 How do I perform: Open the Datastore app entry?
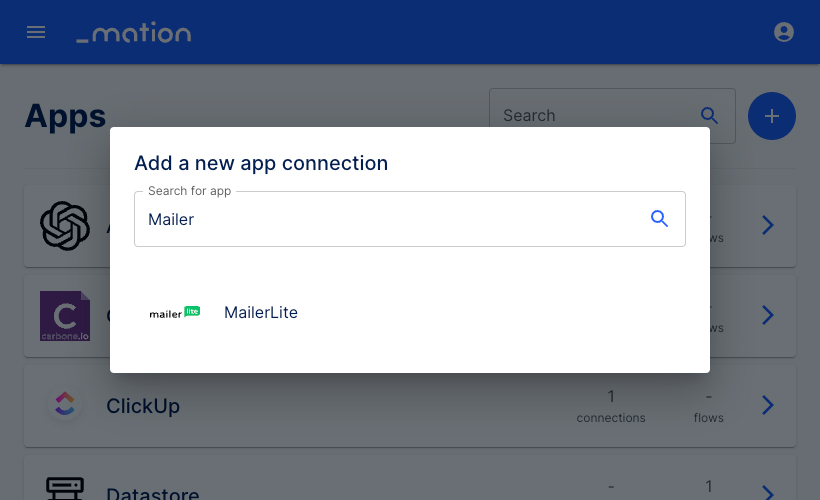pos(410,478)
